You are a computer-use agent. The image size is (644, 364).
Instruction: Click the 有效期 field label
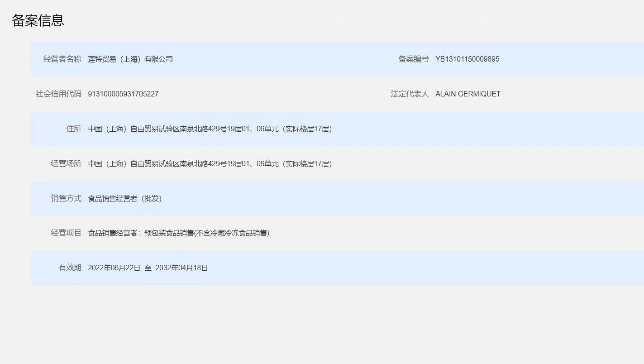70,268
